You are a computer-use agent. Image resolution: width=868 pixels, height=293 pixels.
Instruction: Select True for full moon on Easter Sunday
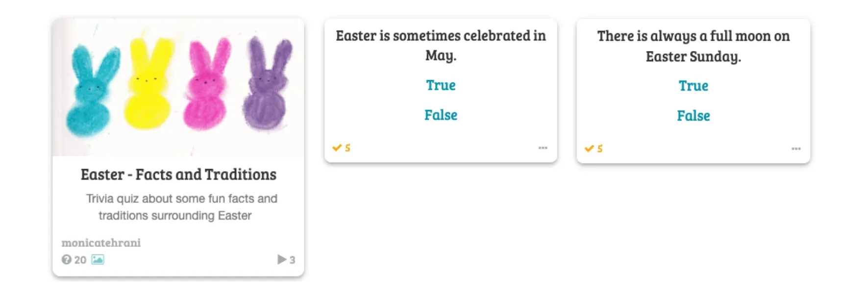(x=693, y=86)
